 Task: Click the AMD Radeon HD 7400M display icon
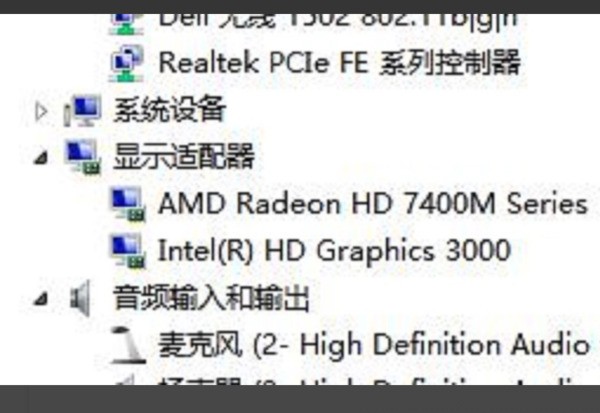pyautogui.click(x=128, y=204)
